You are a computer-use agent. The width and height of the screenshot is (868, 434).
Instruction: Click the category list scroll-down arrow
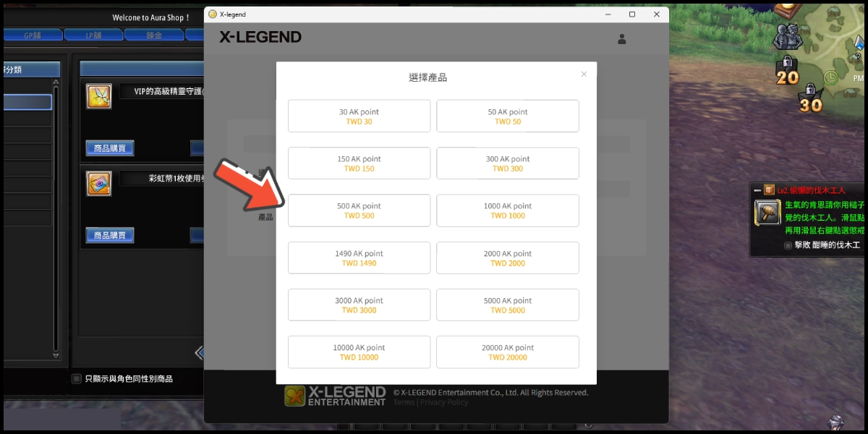(56, 354)
